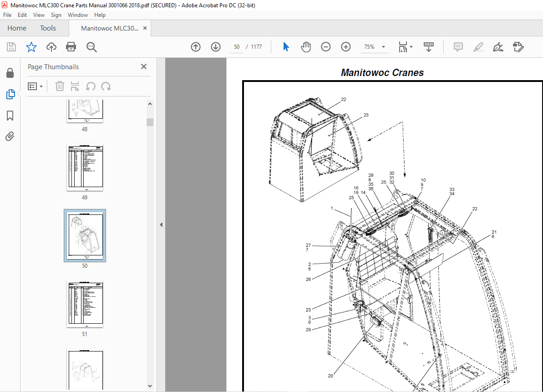Switch to the Home tab
Image resolution: width=543 pixels, height=392 pixels.
tap(17, 28)
